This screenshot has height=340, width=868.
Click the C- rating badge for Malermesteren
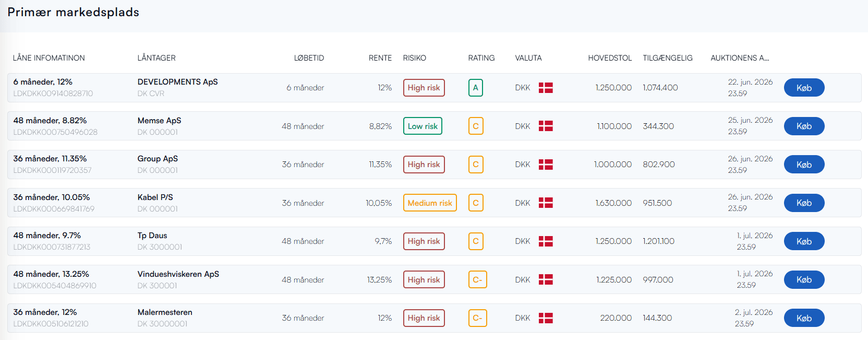478,318
